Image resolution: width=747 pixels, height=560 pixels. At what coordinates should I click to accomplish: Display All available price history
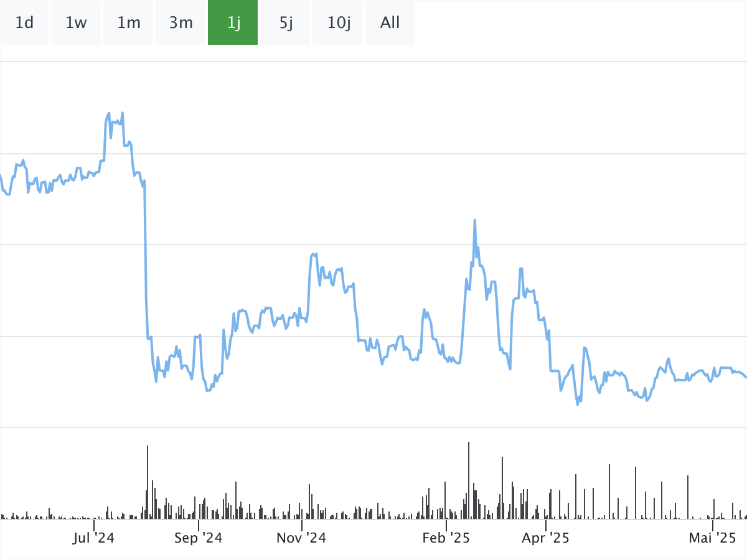coord(390,23)
